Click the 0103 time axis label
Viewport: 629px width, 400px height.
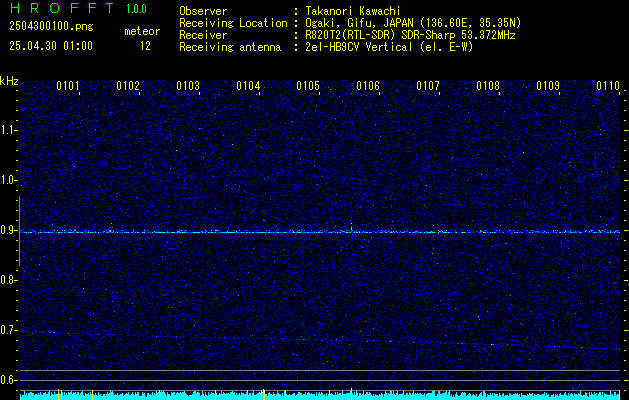click(188, 86)
